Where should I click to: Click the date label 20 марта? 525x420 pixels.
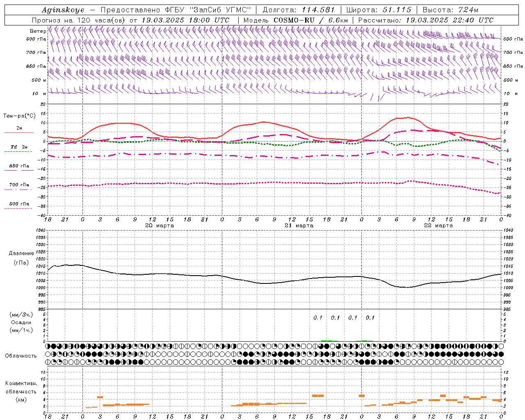(x=160, y=226)
